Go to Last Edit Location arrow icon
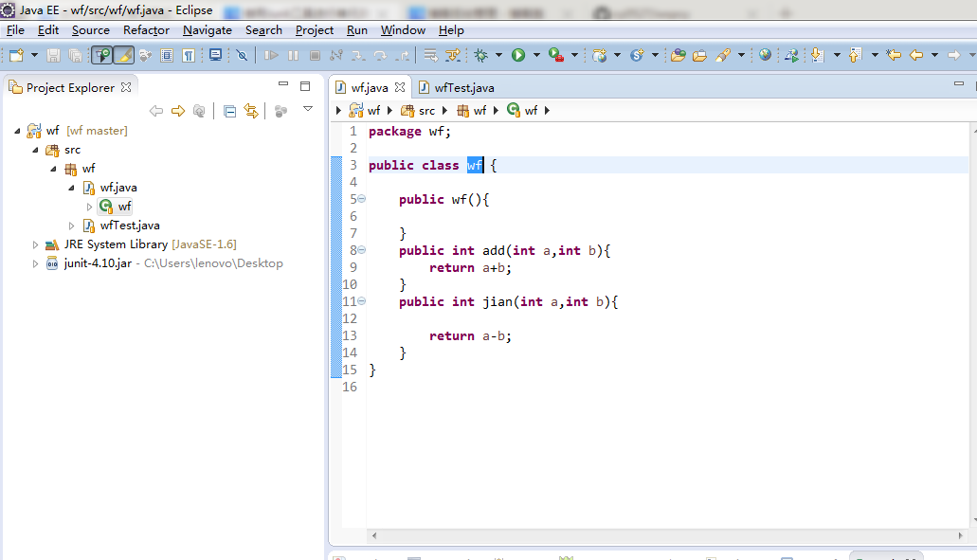The image size is (977, 560). [893, 56]
